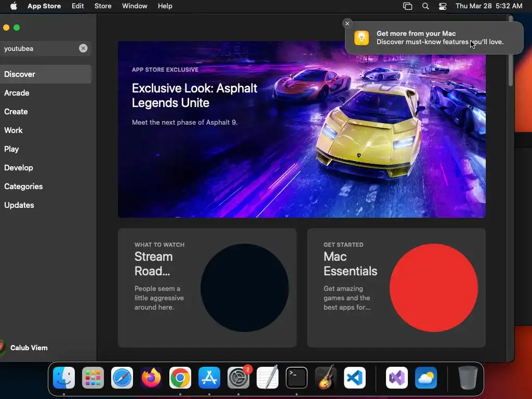Image resolution: width=532 pixels, height=399 pixels.
Task: Go to the Arcade section
Action: [46, 93]
